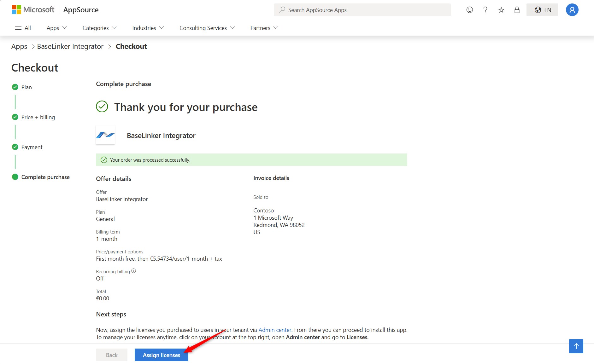Open the help question mark icon
Viewport: 594px width, 364px height.
[x=485, y=10]
